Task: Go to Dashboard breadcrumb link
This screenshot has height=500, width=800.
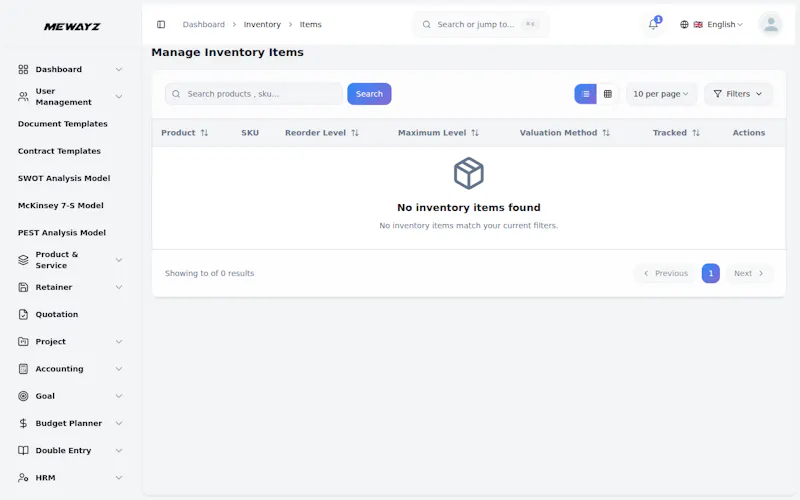Action: pyautogui.click(x=204, y=24)
